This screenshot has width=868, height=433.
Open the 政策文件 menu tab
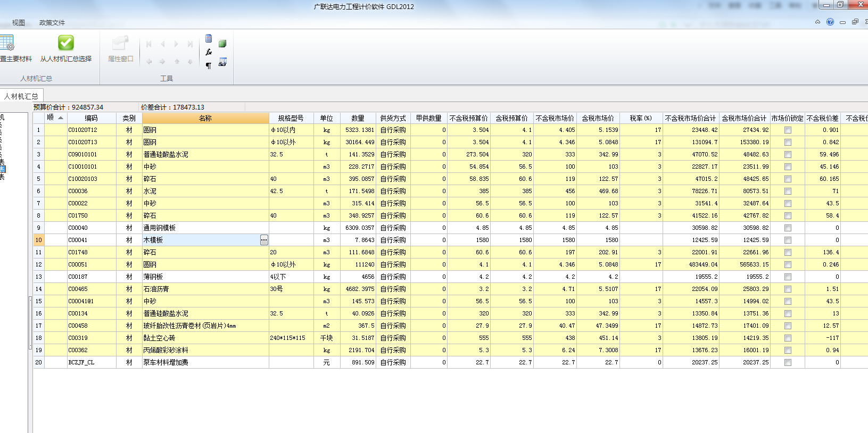52,22
